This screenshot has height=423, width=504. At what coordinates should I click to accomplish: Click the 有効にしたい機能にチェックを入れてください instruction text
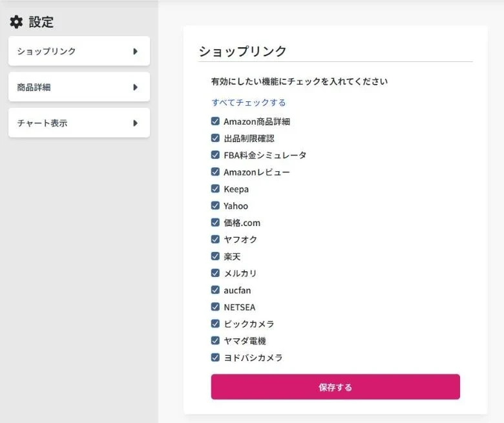[299, 81]
